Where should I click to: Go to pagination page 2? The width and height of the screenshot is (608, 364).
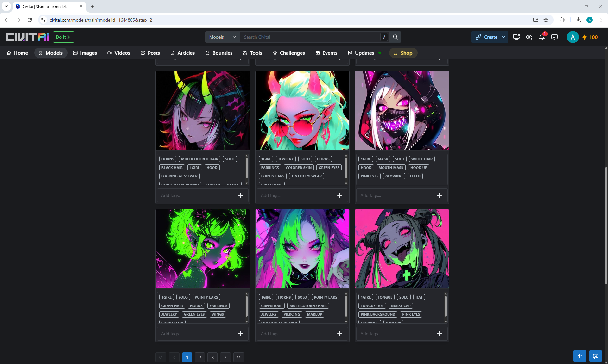(199, 357)
